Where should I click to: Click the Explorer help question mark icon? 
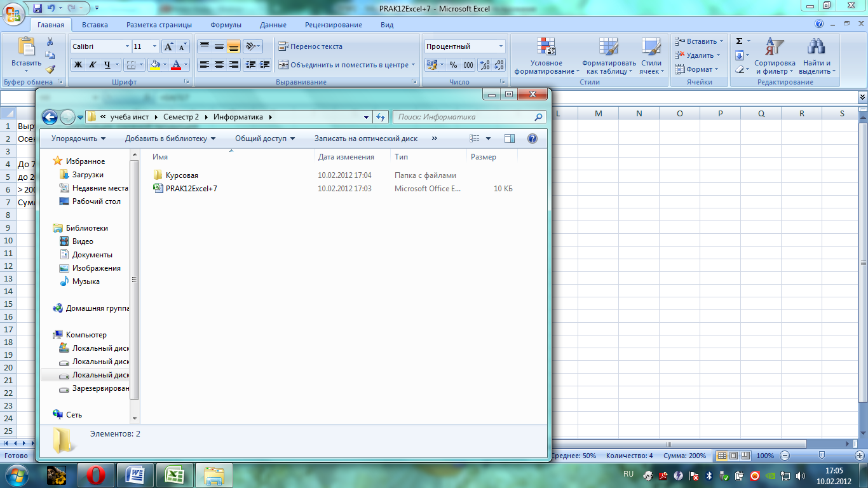pos(532,139)
